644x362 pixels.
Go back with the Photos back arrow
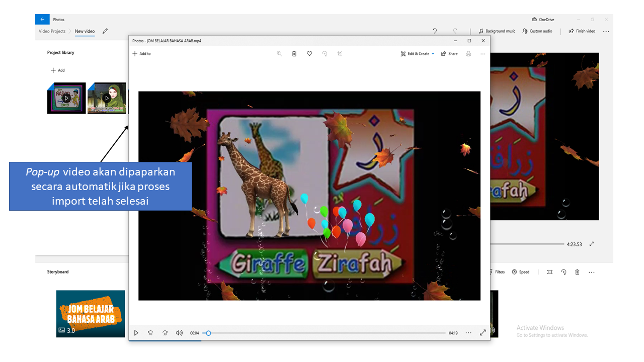(x=42, y=20)
